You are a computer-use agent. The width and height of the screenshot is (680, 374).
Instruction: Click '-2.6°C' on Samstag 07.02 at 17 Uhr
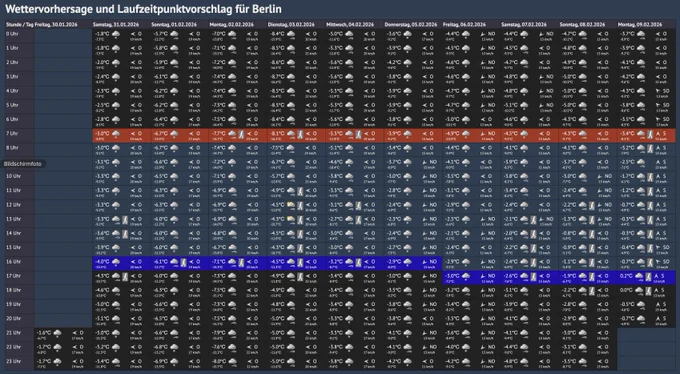(510, 276)
